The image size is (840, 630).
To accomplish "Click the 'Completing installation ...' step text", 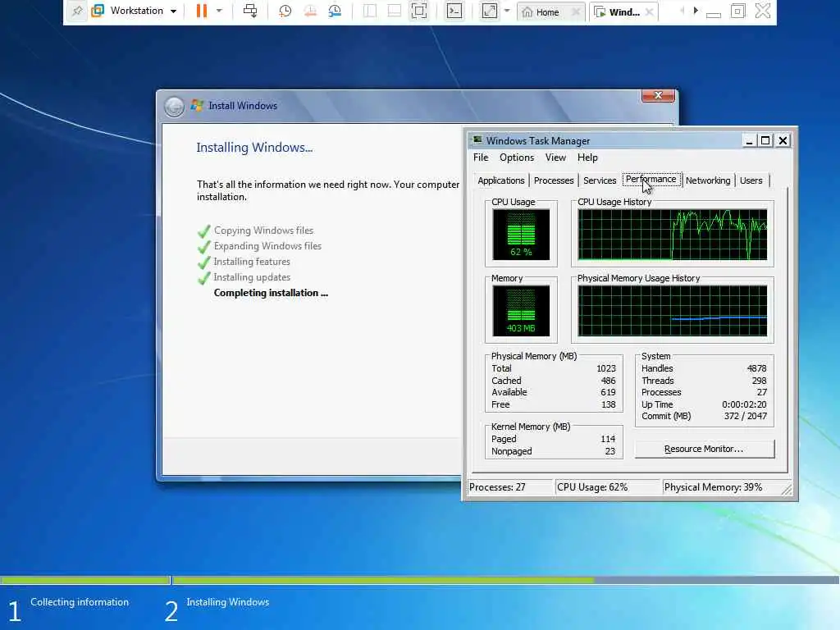I will point(271,293).
